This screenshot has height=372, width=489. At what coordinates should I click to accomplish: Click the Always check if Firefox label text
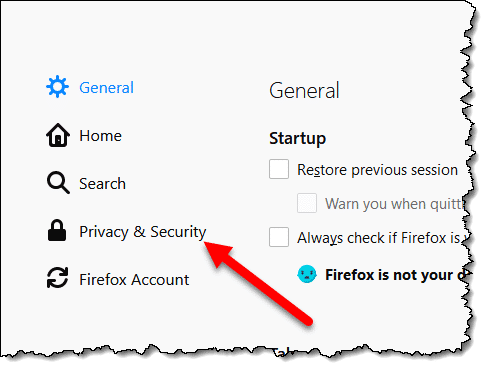point(382,238)
